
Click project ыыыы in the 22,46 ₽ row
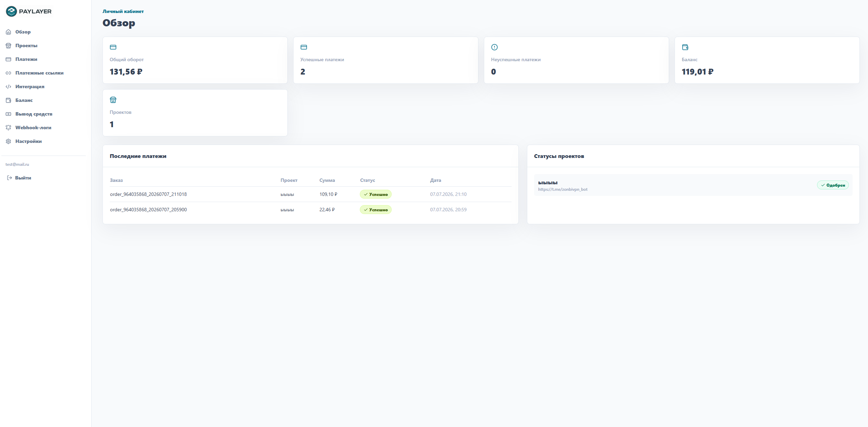[x=287, y=210]
